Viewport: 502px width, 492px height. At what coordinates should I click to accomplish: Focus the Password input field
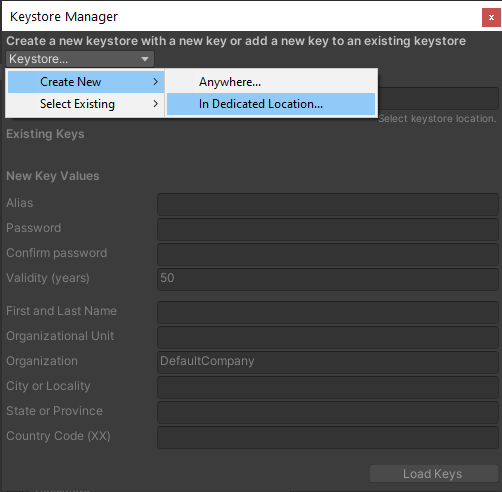tap(328, 229)
